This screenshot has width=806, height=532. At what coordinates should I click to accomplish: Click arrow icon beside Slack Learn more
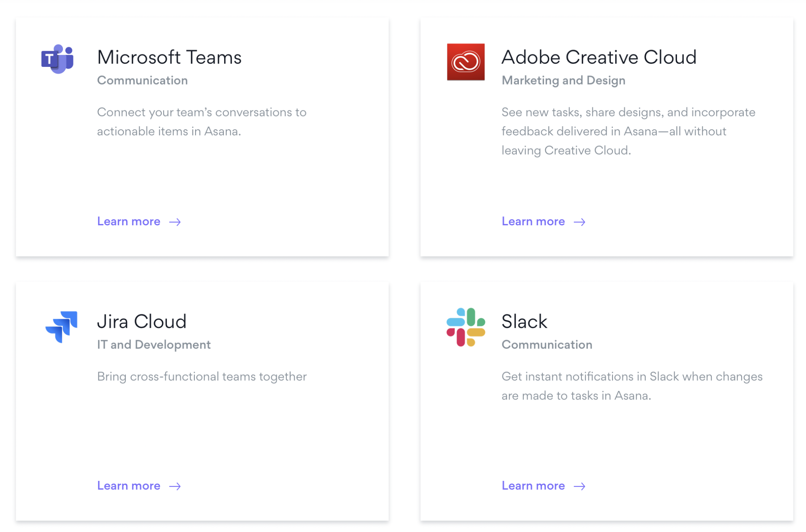click(x=579, y=486)
